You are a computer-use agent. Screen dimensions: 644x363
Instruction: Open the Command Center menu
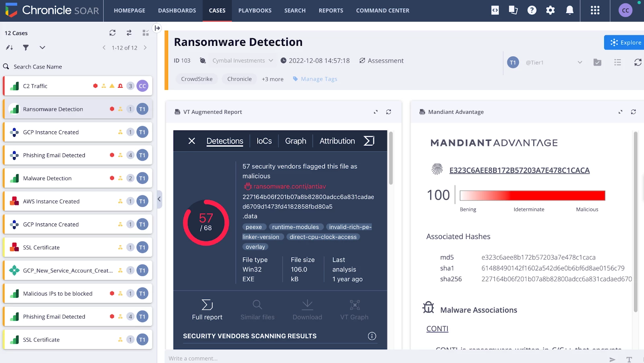(383, 10)
